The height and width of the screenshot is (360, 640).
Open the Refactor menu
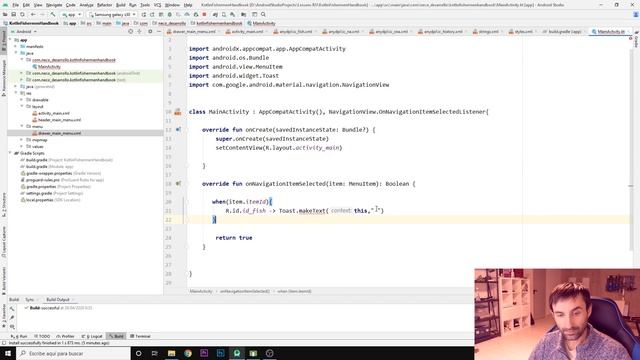click(104, 5)
